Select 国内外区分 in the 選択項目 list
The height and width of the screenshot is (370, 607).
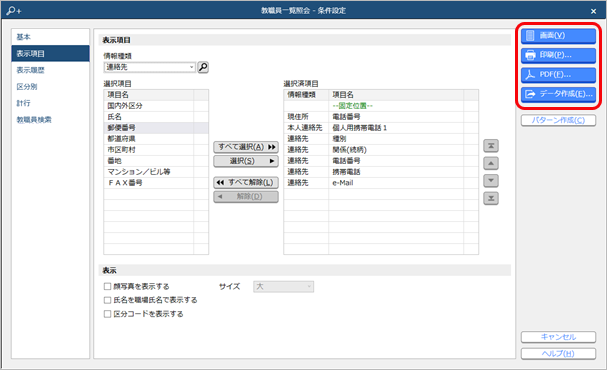click(x=156, y=106)
